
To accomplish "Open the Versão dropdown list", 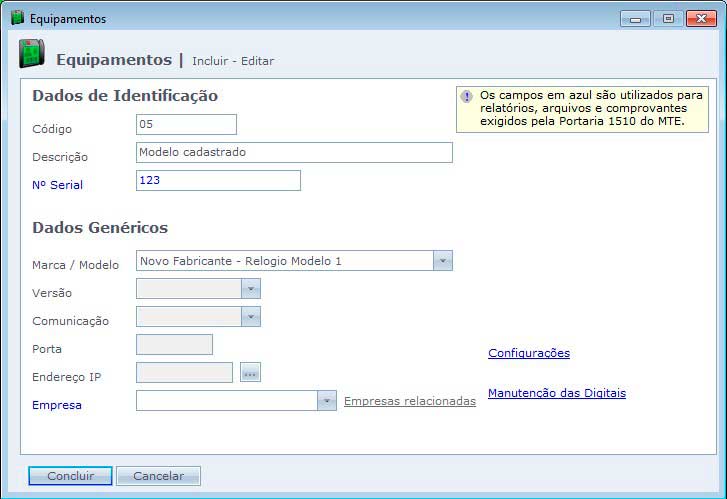I will click(251, 289).
